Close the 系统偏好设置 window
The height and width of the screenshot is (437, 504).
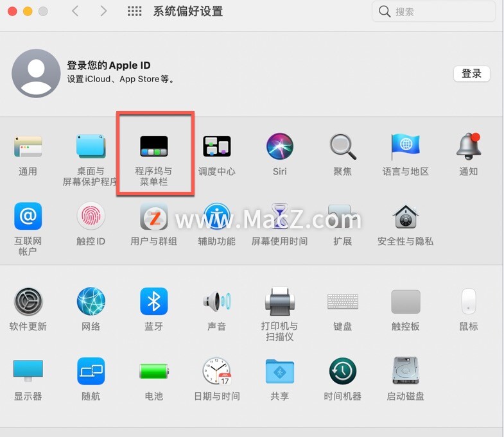(x=12, y=12)
